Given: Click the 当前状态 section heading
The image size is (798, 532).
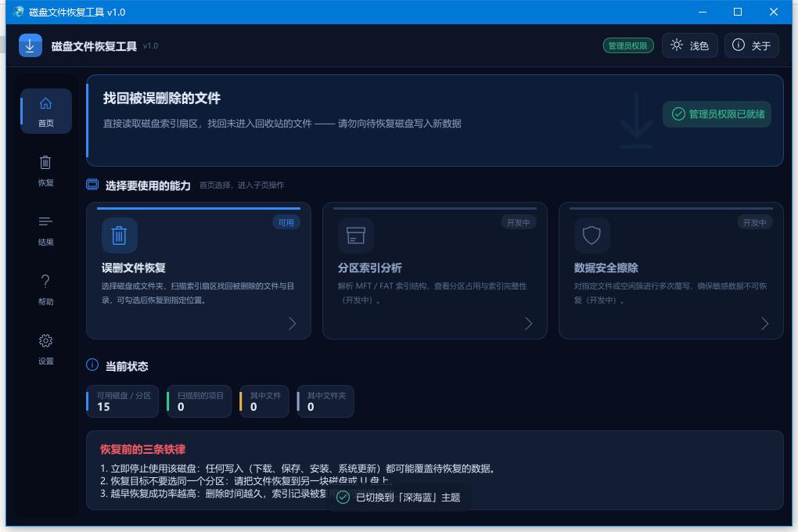Looking at the screenshot, I should point(127,366).
